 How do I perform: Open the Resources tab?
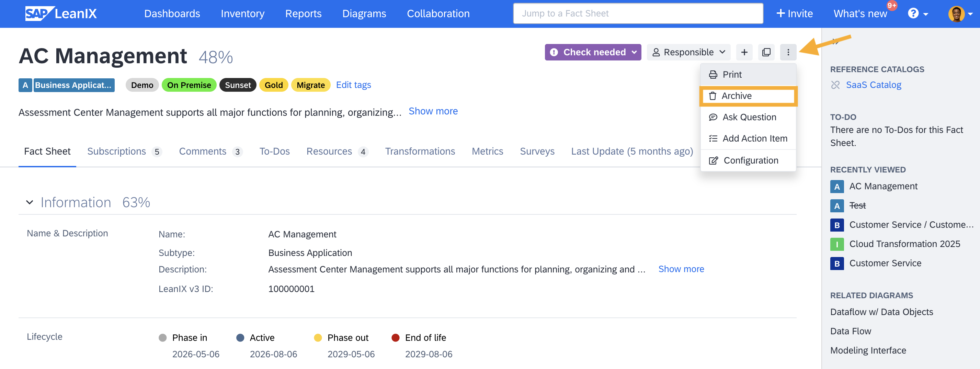[x=337, y=152]
